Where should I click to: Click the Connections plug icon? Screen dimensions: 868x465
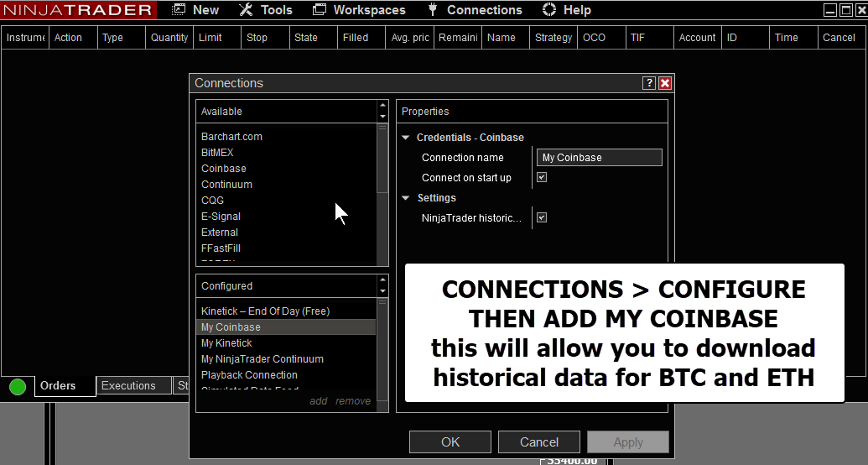(x=433, y=9)
